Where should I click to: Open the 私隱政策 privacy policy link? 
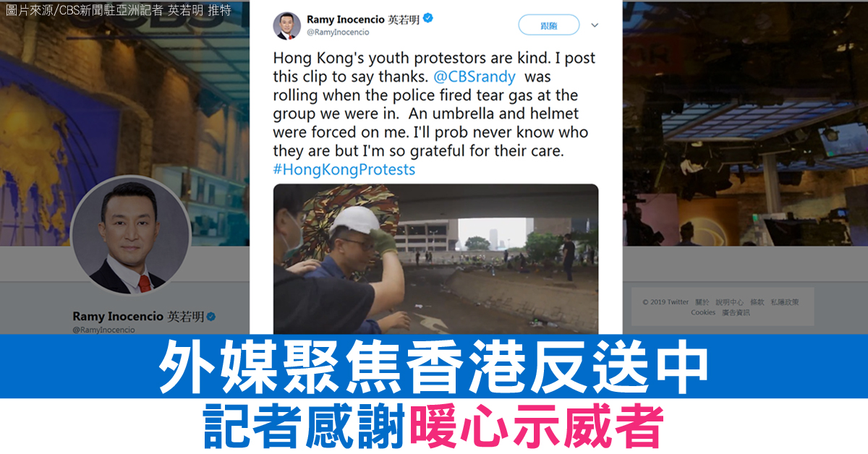[784, 302]
